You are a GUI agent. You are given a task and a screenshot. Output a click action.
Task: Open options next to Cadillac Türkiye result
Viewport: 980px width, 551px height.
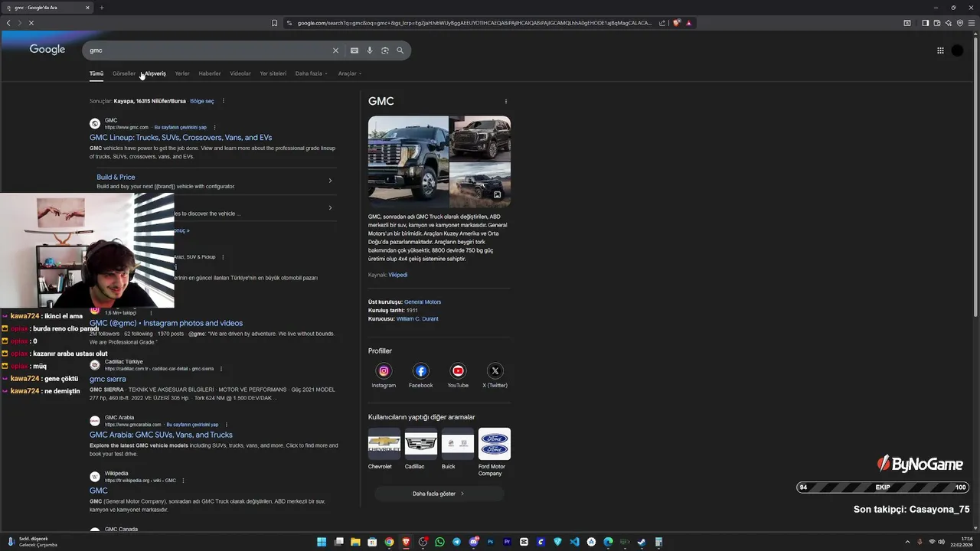pos(221,369)
